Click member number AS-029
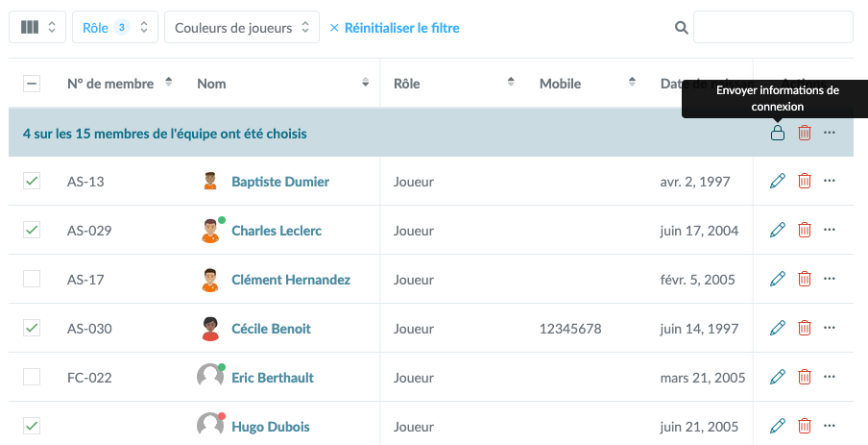868x445 pixels. point(89,231)
